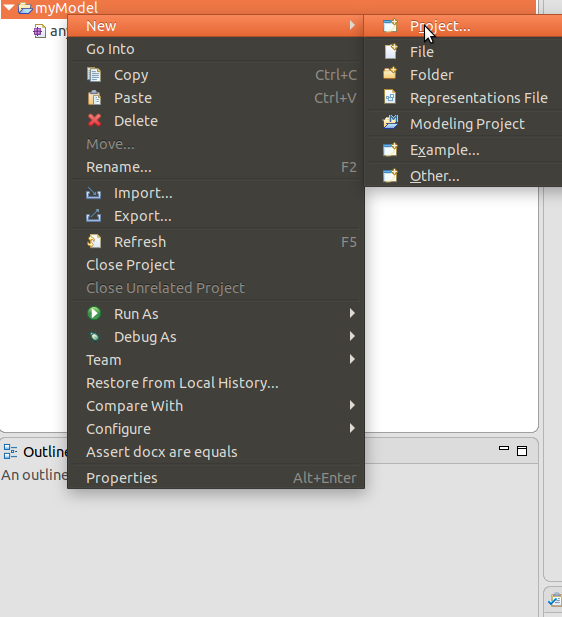This screenshot has height=617, width=562.
Task: Choose Project... in New submenu
Action: (463, 26)
